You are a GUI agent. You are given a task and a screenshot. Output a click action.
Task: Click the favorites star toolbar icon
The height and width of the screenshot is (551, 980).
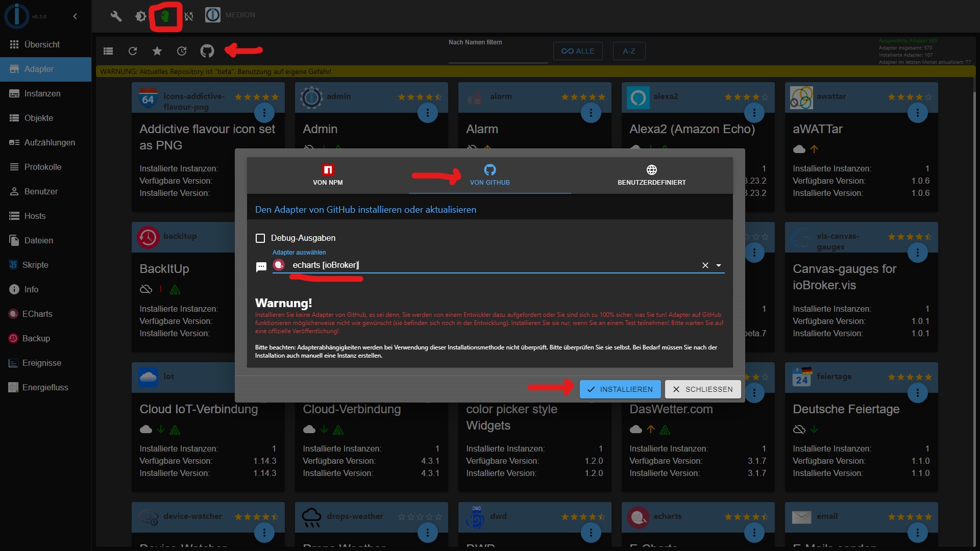(157, 51)
